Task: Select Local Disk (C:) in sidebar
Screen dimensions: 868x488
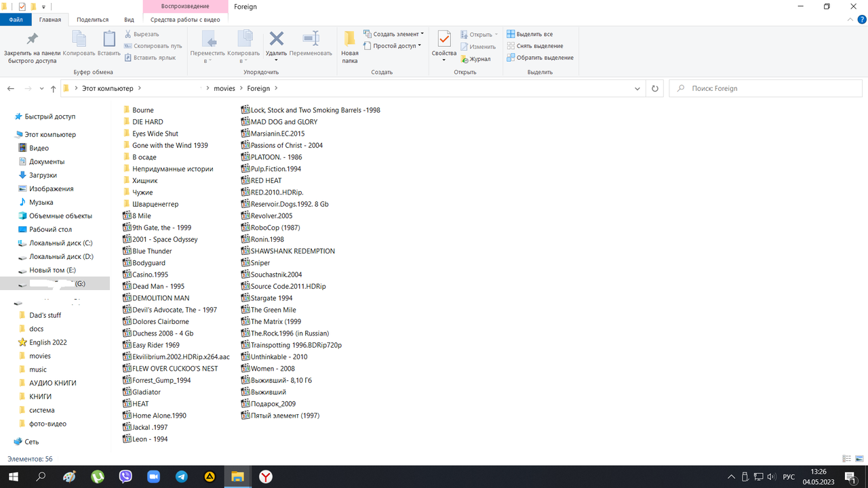Action: [61, 243]
